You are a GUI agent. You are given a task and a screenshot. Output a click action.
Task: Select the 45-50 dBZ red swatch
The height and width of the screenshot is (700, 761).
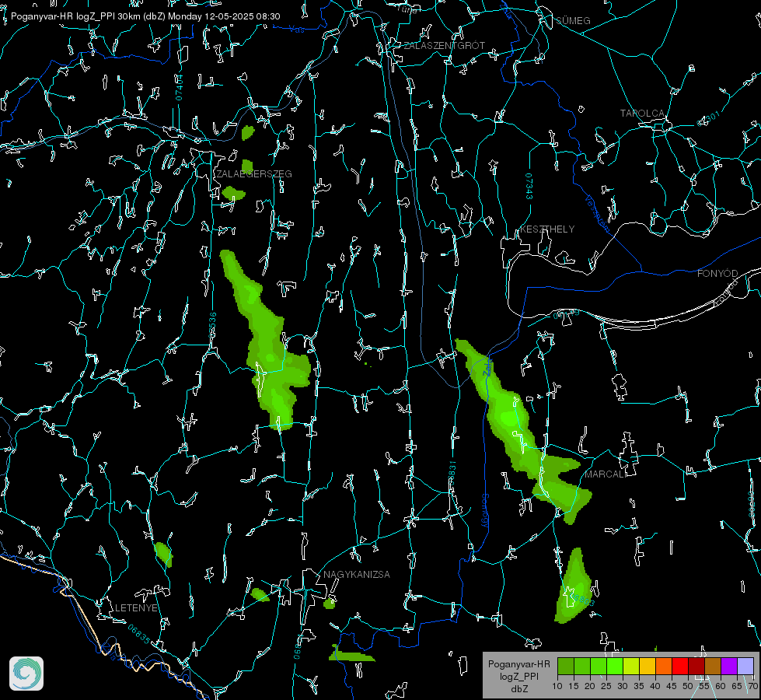[680, 667]
